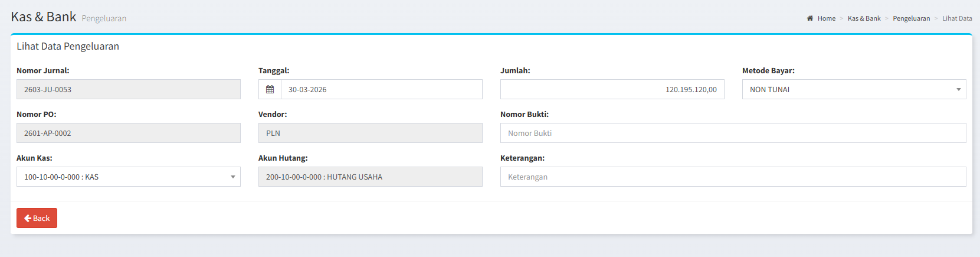
Task: Click the Nomor Jurnal field 2603-JU-0053
Action: tap(128, 90)
